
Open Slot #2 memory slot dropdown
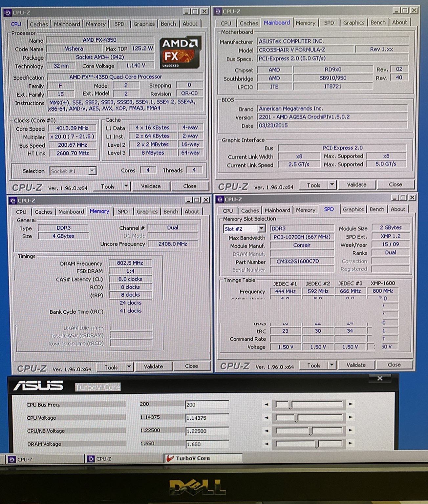pyautogui.click(x=261, y=228)
